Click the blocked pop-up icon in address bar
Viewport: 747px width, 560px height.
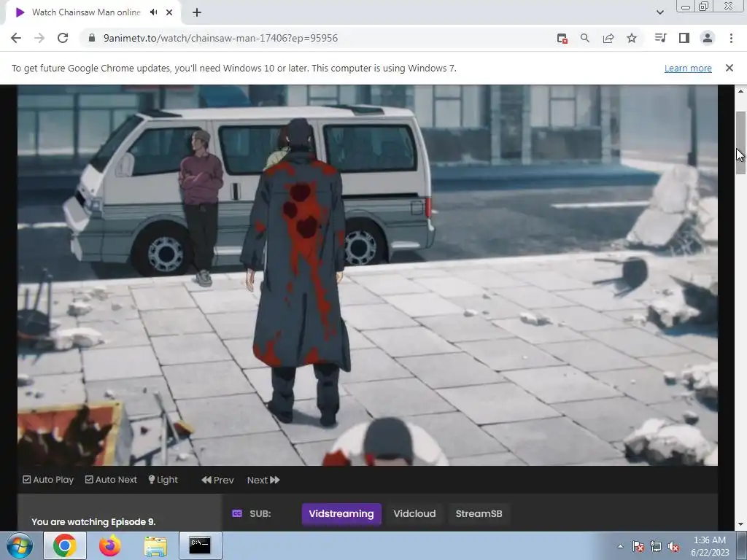pos(562,38)
